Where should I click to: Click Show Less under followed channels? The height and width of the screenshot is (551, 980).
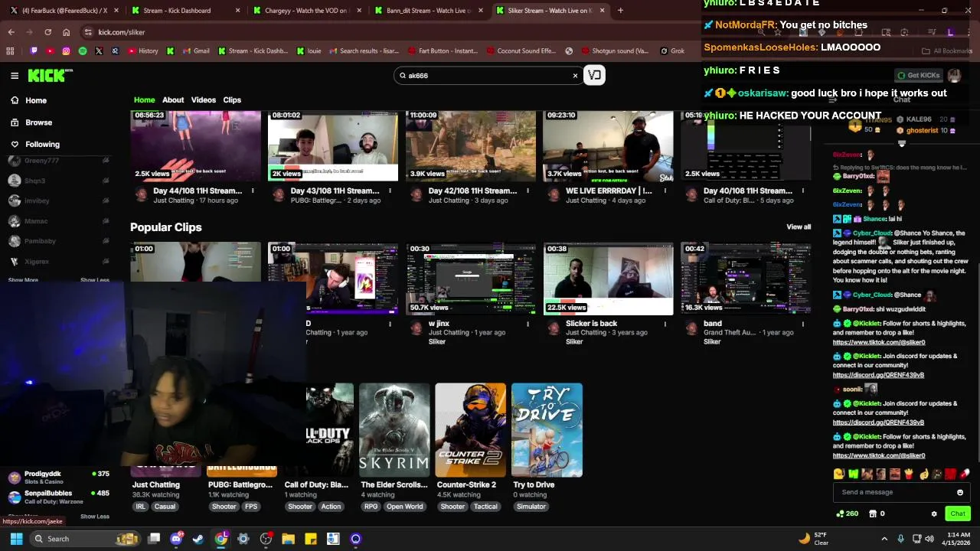coord(95,280)
